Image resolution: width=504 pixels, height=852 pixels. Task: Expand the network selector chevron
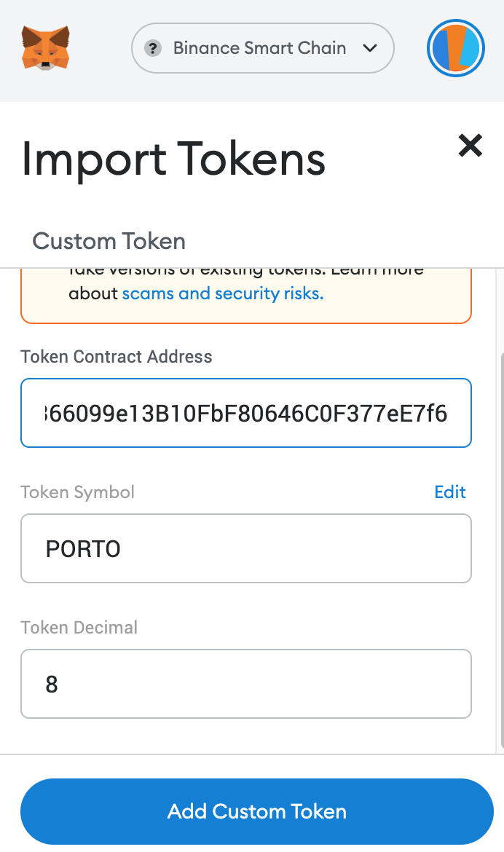point(370,48)
